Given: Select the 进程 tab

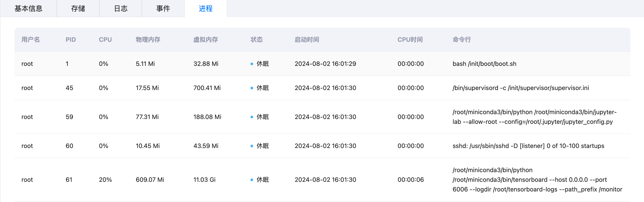Looking at the screenshot, I should pyautogui.click(x=206, y=9).
